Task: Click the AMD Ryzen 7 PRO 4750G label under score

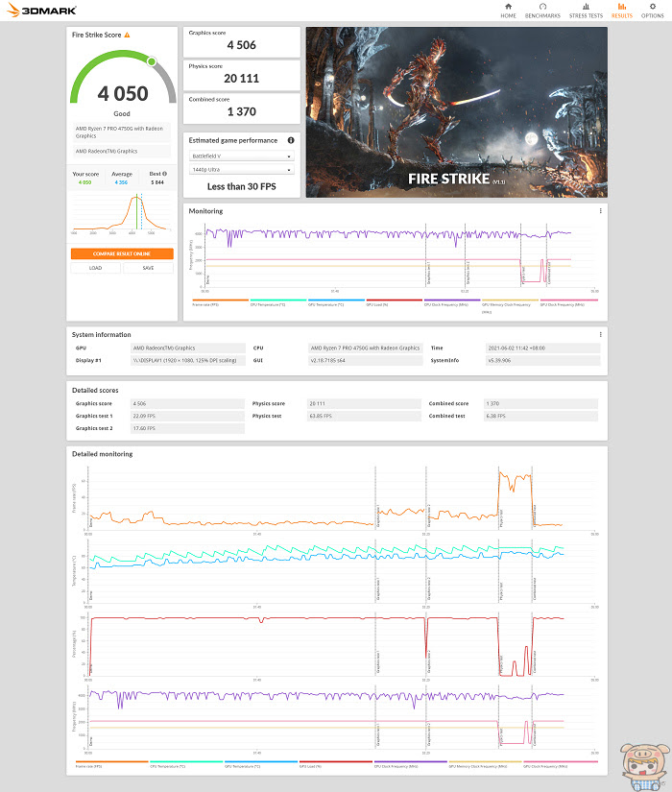Action: click(x=122, y=132)
